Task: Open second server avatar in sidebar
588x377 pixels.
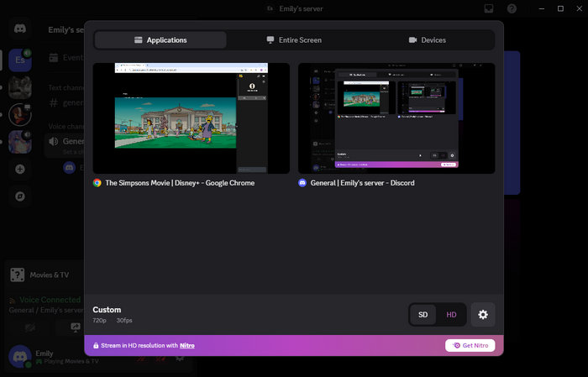Action: click(x=20, y=87)
